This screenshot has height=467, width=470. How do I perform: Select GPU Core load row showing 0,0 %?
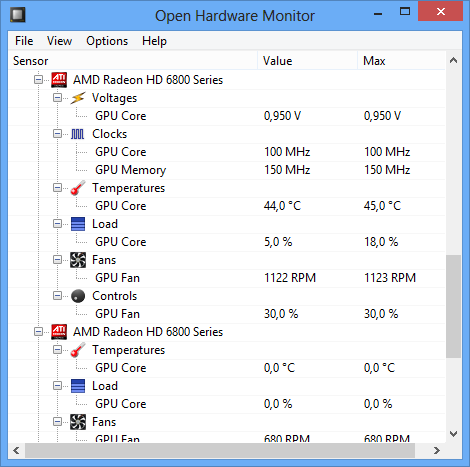227,404
